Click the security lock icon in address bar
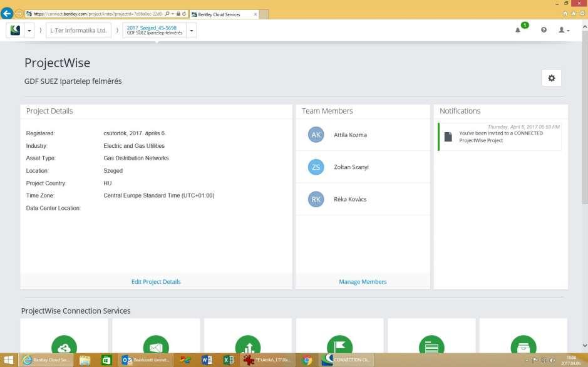The image size is (588, 367). click(178, 14)
